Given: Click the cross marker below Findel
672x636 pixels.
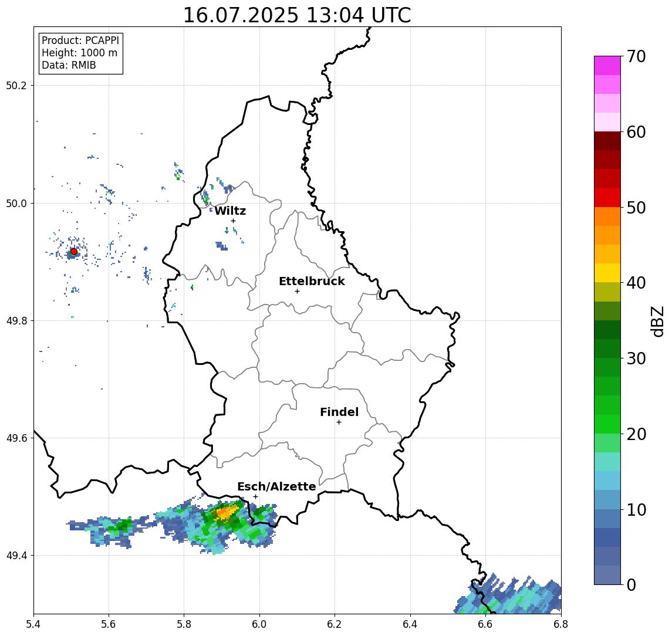Looking at the screenshot, I should tap(339, 422).
